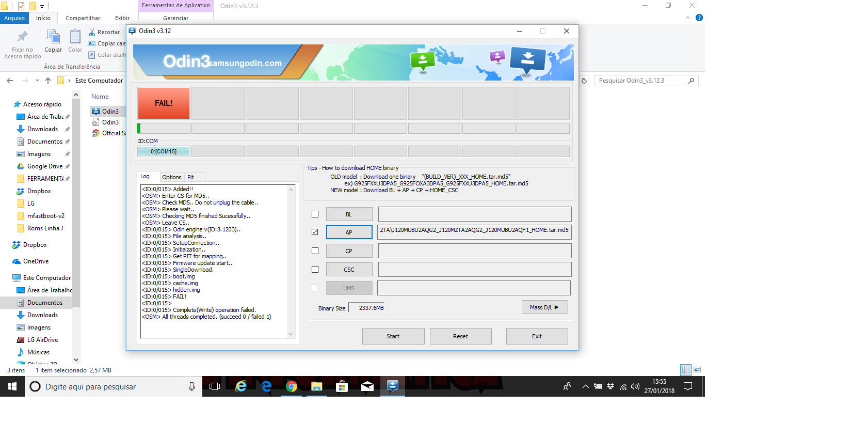Switch to large icons view
Image resolution: width=868 pixels, height=438 pixels.
(697, 370)
